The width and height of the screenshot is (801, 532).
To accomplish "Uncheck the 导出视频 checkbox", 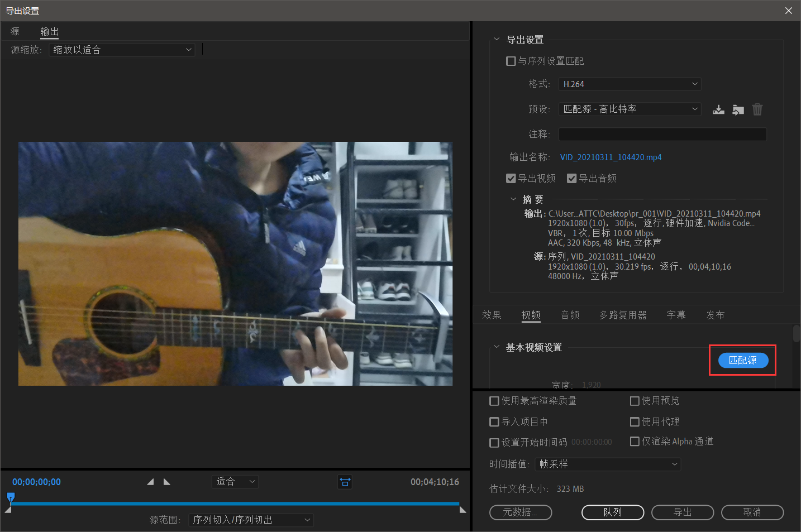I will [x=511, y=178].
